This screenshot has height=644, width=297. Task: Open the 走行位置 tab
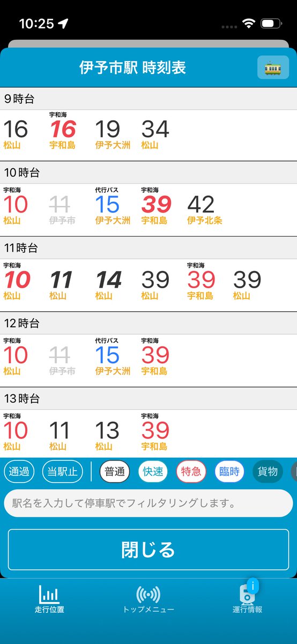49,599
